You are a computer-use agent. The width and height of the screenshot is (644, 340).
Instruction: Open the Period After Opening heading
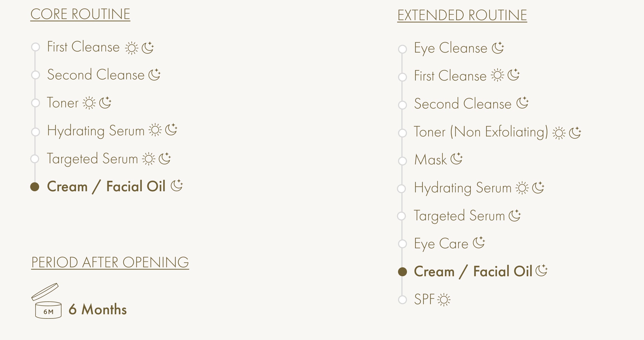(x=110, y=262)
